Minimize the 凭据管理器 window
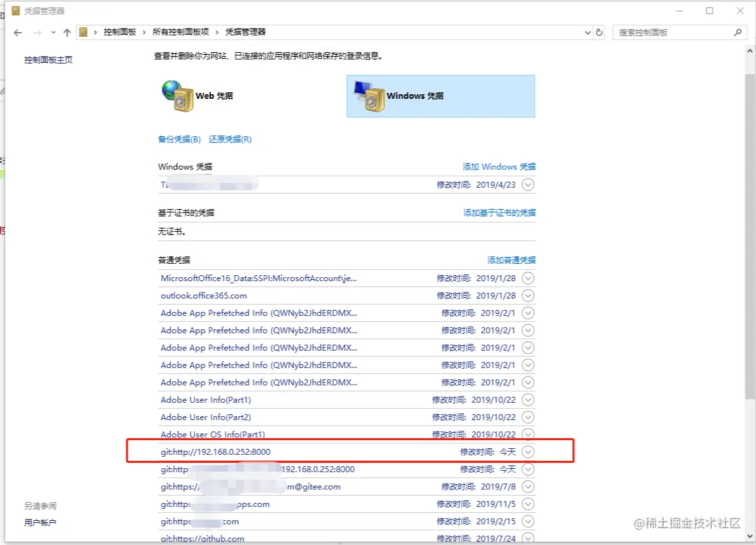 (679, 11)
